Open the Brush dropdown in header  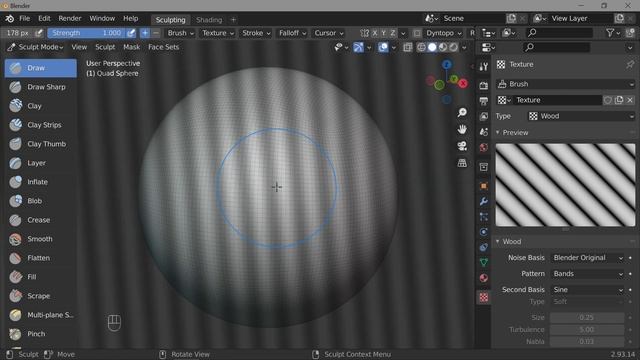(x=180, y=33)
